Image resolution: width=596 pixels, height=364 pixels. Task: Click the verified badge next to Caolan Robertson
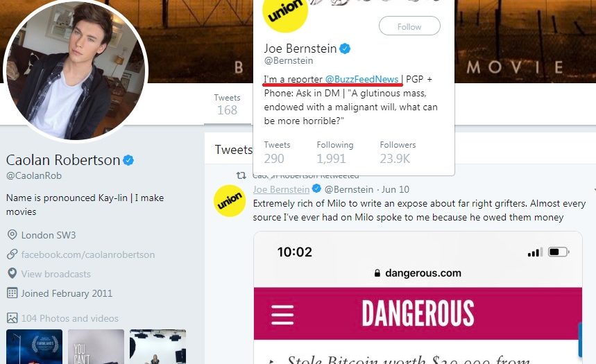128,160
